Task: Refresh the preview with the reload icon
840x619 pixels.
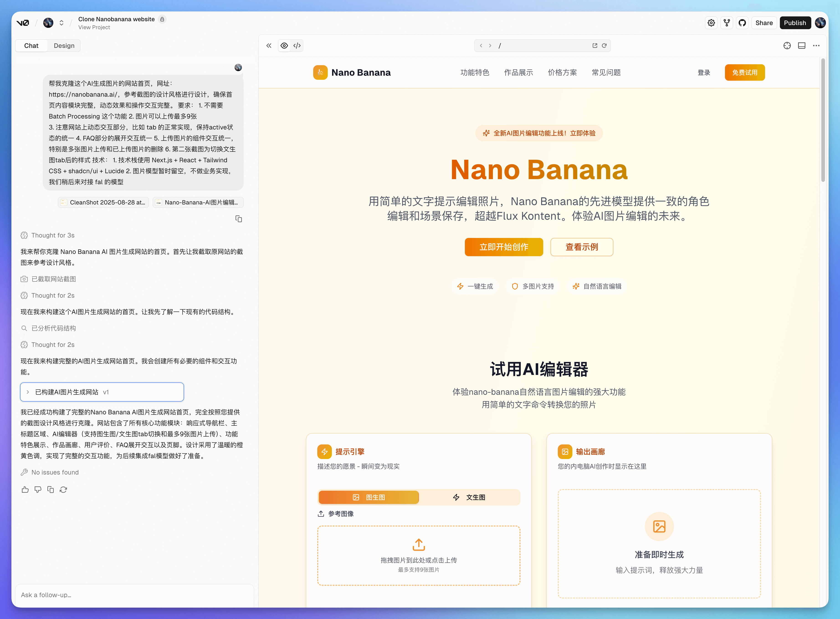Action: [x=604, y=45]
